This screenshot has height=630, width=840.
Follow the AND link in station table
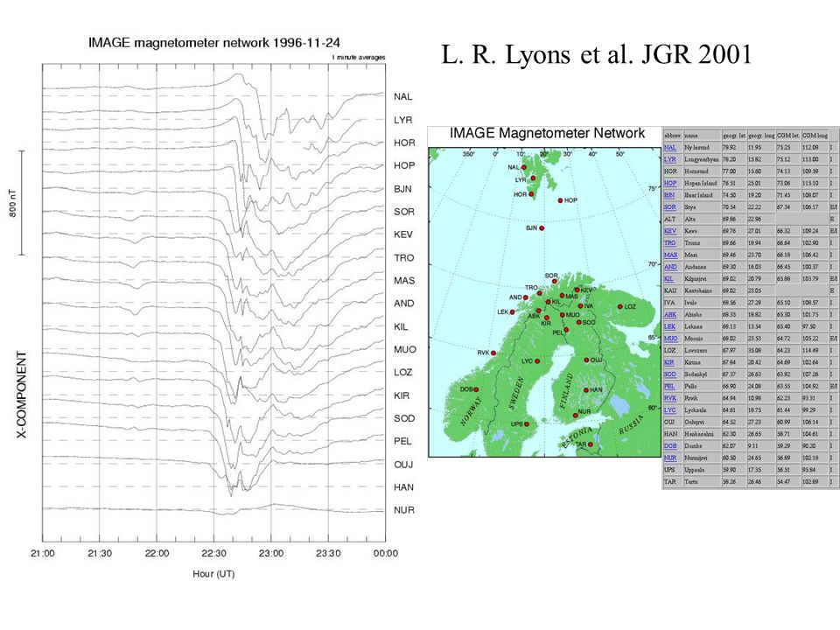[x=670, y=267]
